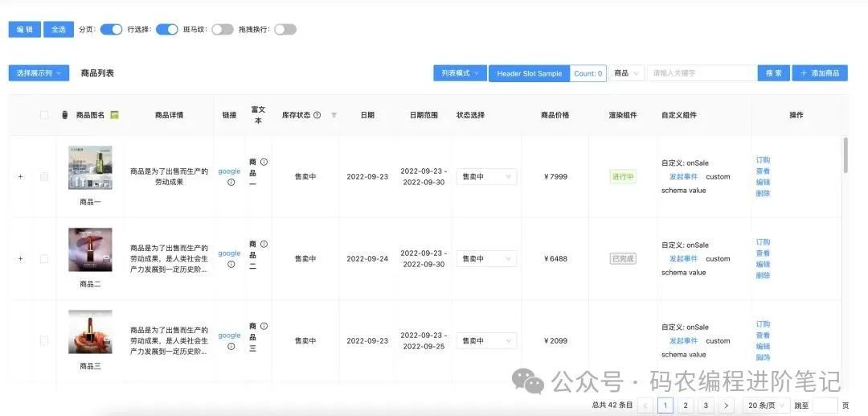
Task: Click 删除 action in 商品一 row
Action: pos(763,193)
